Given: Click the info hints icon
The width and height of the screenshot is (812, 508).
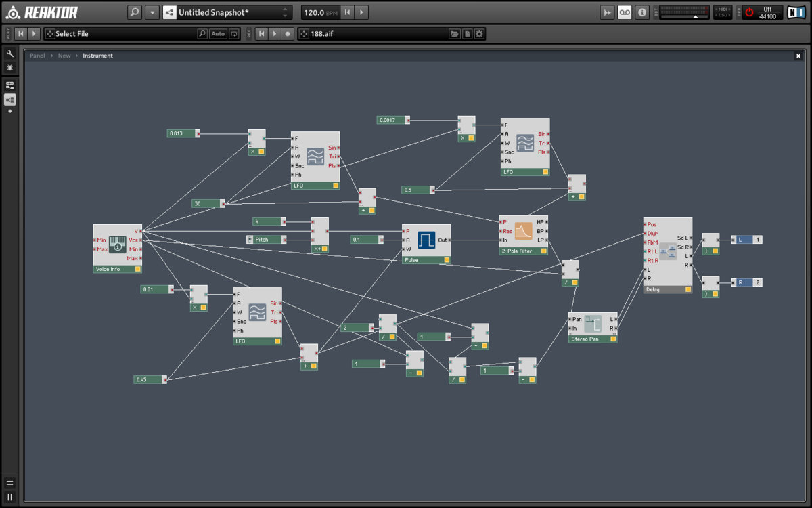Looking at the screenshot, I should tap(642, 12).
